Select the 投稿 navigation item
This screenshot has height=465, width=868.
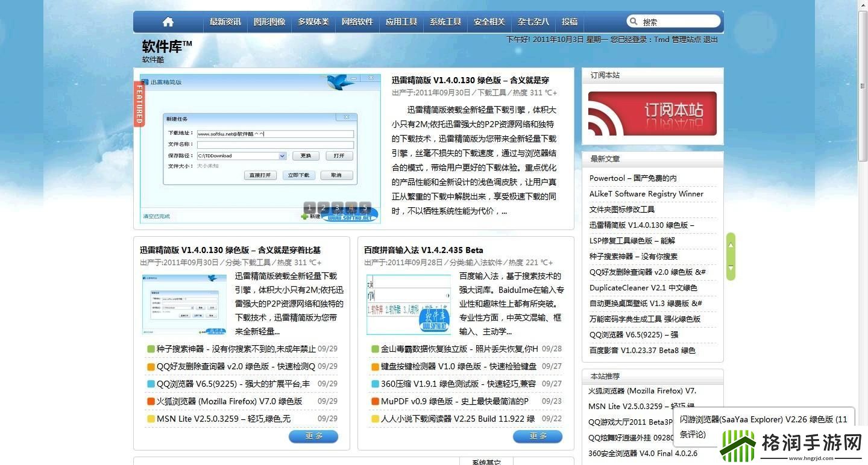tap(569, 22)
